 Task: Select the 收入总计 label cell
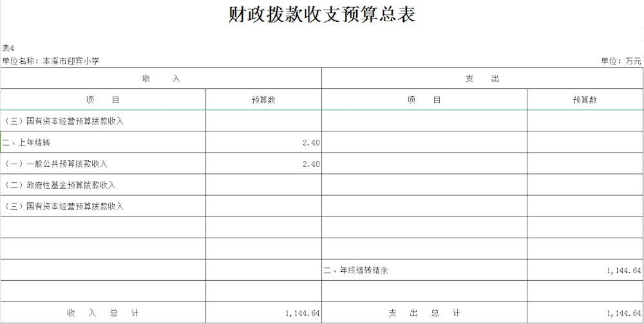(x=103, y=313)
